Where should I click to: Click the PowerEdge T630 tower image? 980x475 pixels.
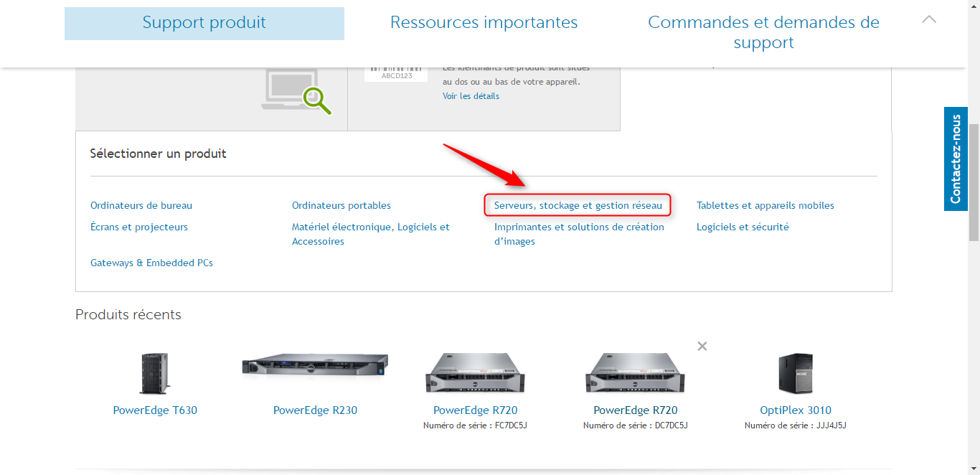coord(155,374)
